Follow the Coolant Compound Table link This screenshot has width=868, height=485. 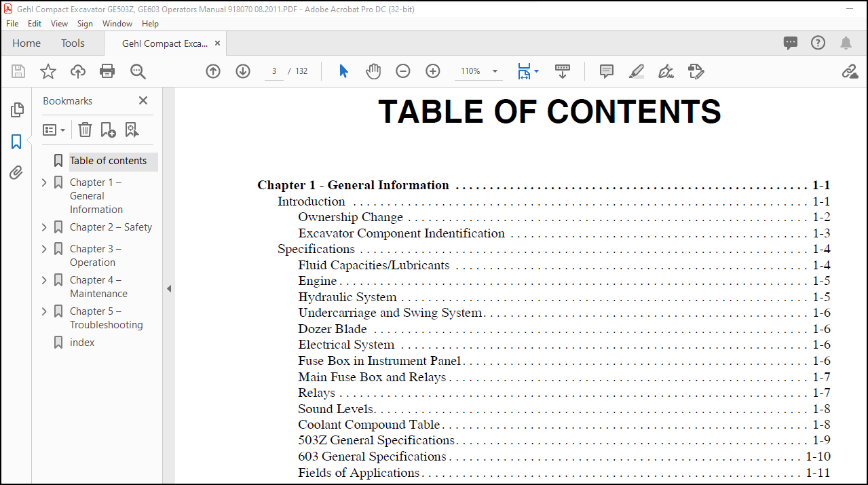coord(369,425)
